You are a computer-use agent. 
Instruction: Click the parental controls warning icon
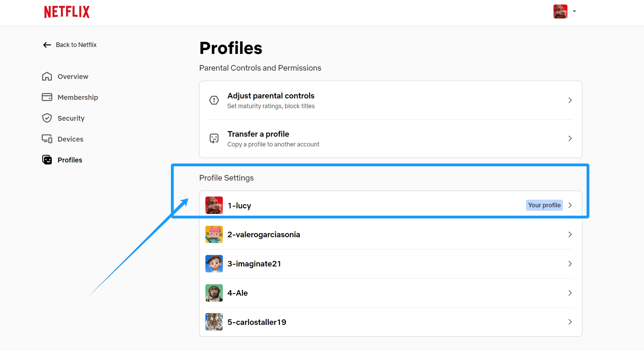click(214, 100)
